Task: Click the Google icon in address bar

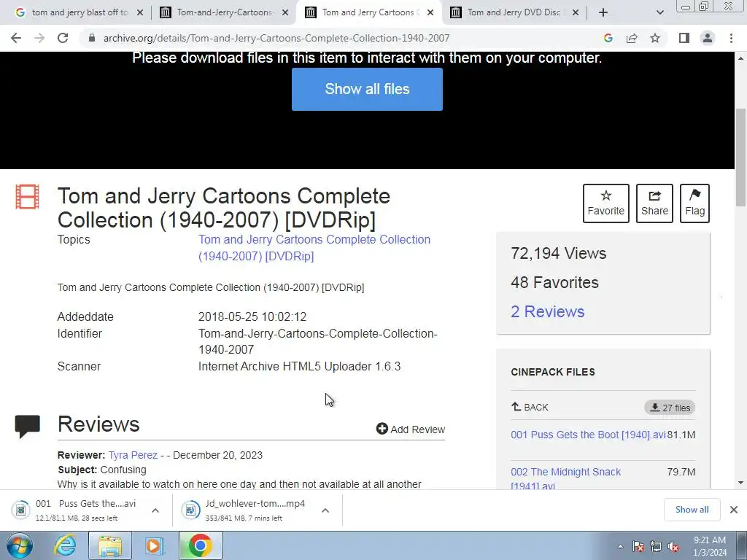Action: [608, 38]
